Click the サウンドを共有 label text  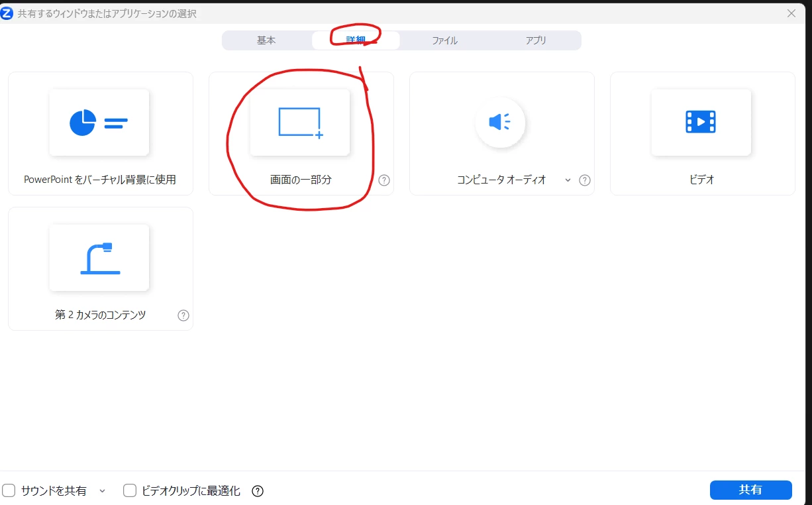click(x=54, y=491)
